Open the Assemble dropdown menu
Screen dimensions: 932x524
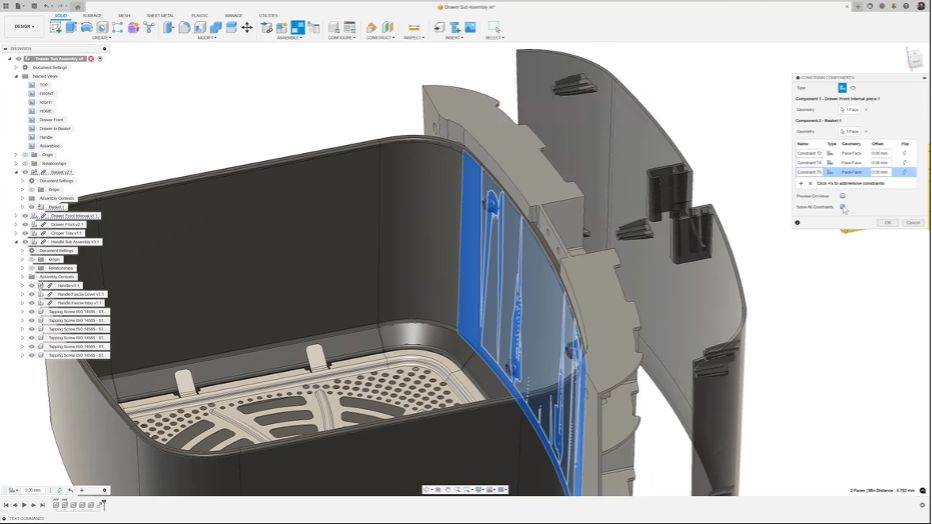pyautogui.click(x=289, y=38)
